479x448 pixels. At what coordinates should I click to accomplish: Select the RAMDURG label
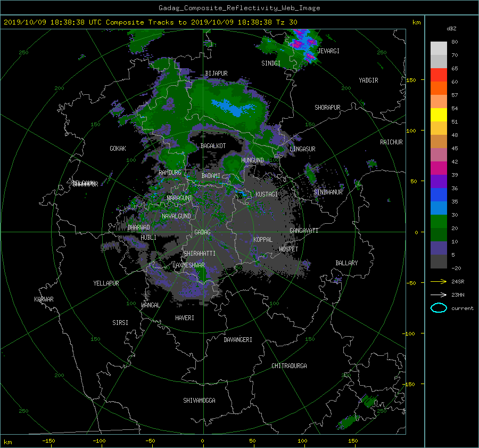[170, 173]
